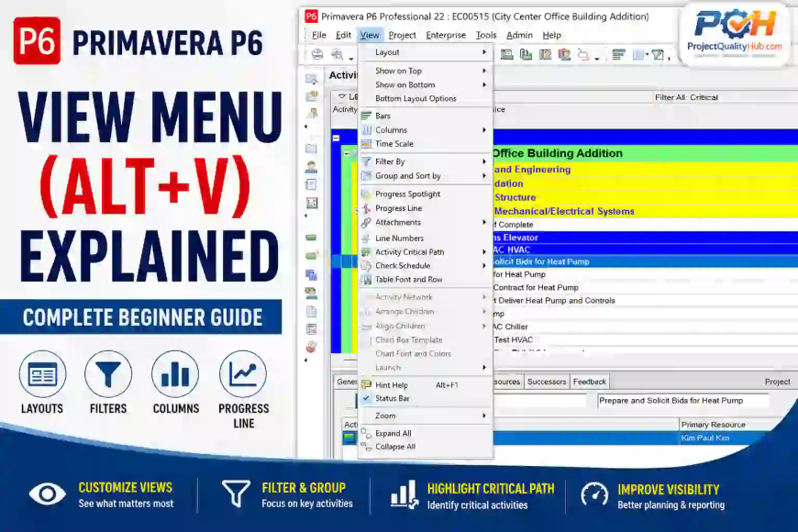
Task: Open the Edit menu
Action: point(344,35)
